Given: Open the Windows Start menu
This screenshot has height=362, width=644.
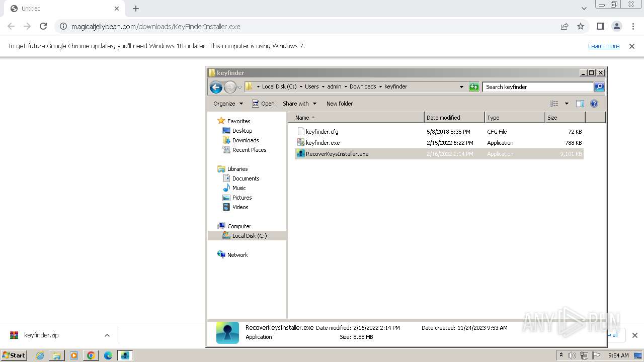Looking at the screenshot, I should [14, 355].
